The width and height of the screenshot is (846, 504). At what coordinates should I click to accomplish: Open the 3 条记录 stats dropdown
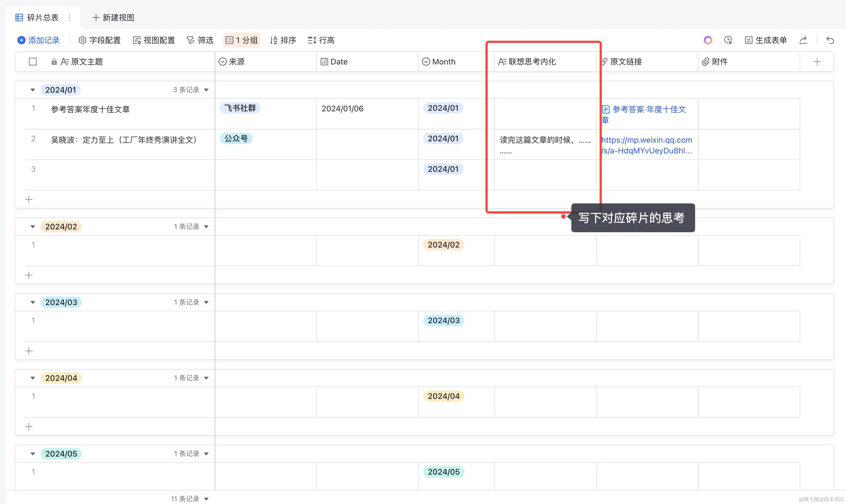[191, 90]
